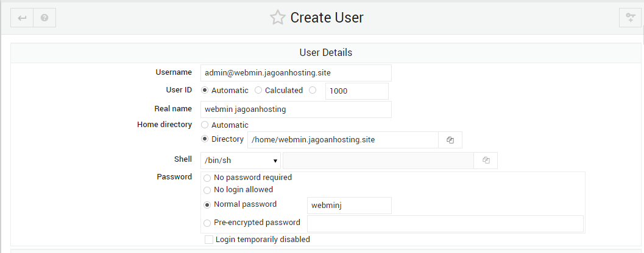This screenshot has height=253, width=644.
Task: Click the key icon at top right
Action: click(630, 18)
